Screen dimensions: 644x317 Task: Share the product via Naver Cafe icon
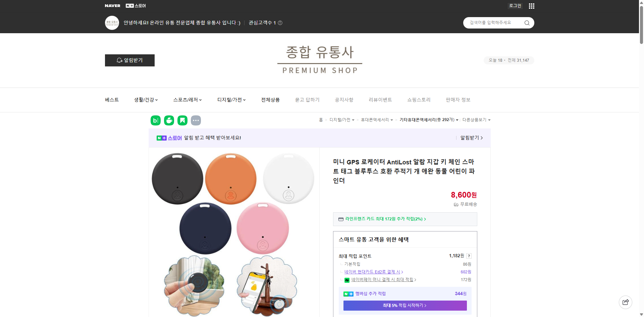pyautogui.click(x=169, y=120)
